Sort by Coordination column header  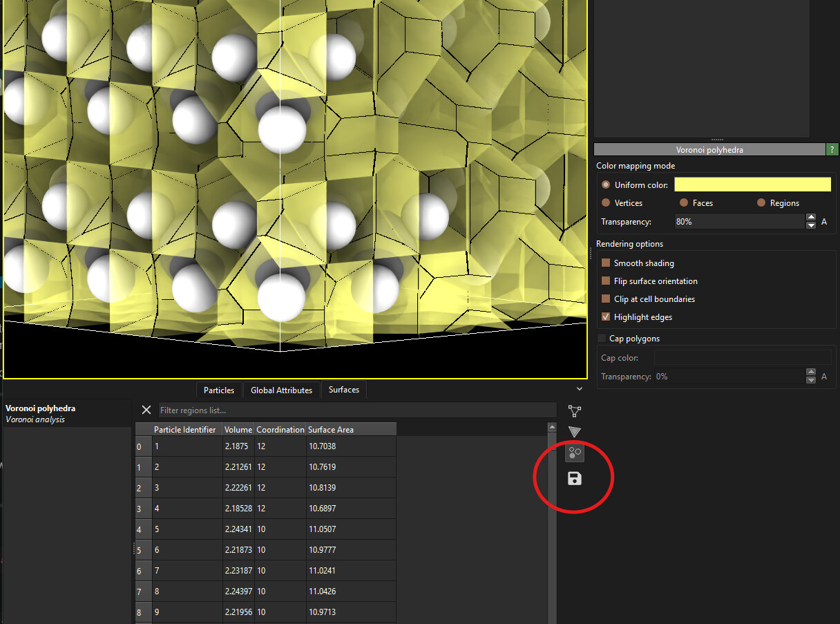coord(280,430)
